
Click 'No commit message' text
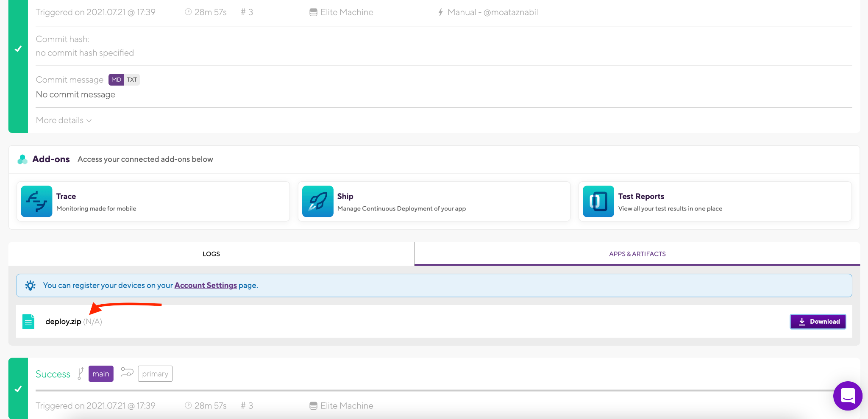75,94
